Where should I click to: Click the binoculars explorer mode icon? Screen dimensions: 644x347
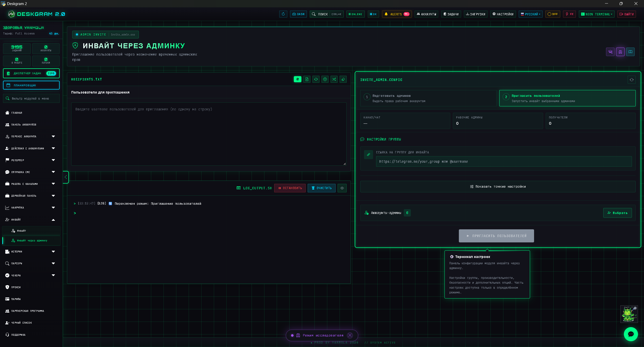click(620, 52)
